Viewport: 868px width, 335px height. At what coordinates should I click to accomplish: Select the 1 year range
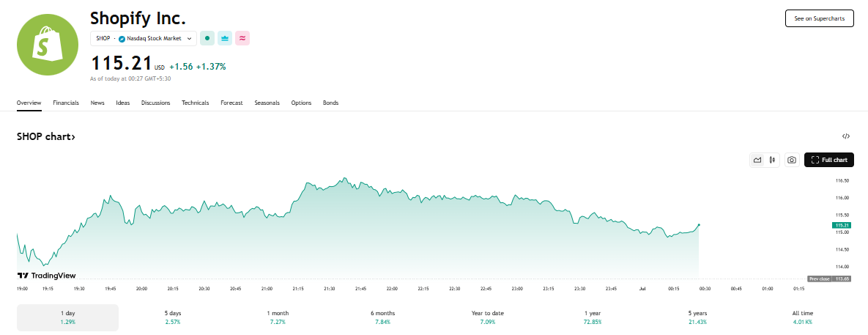click(593, 317)
